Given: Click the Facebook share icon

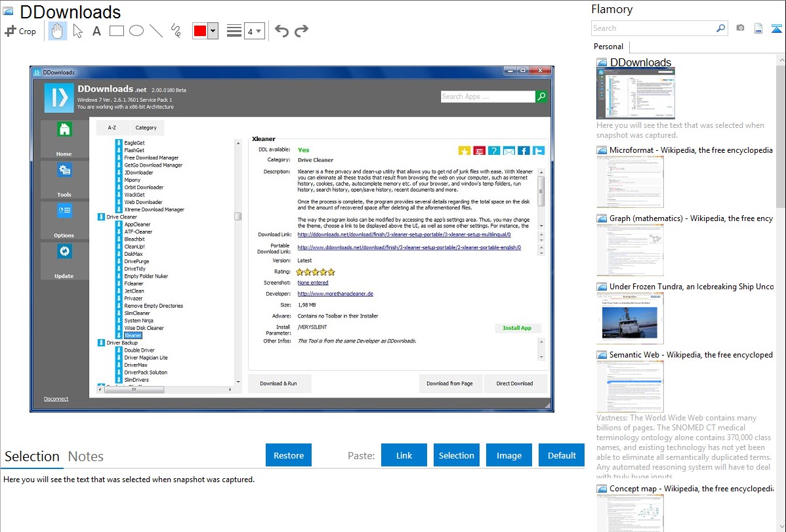Looking at the screenshot, I should (x=524, y=151).
